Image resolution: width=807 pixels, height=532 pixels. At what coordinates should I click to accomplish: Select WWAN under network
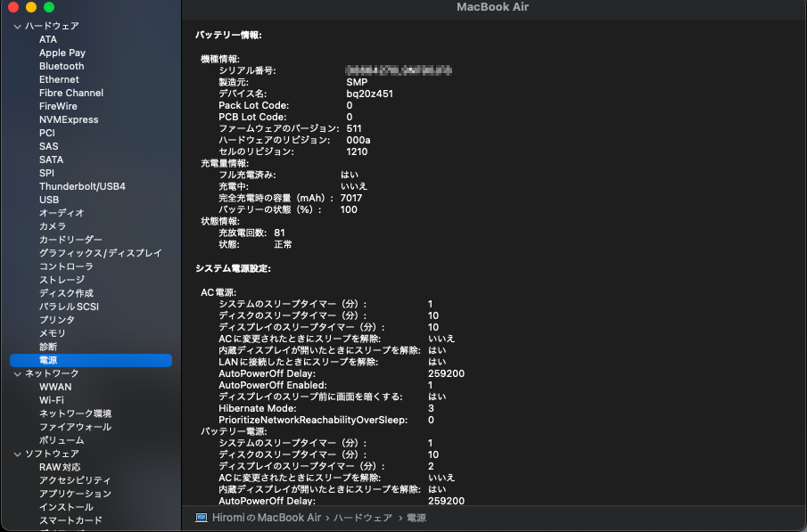pyautogui.click(x=55, y=387)
